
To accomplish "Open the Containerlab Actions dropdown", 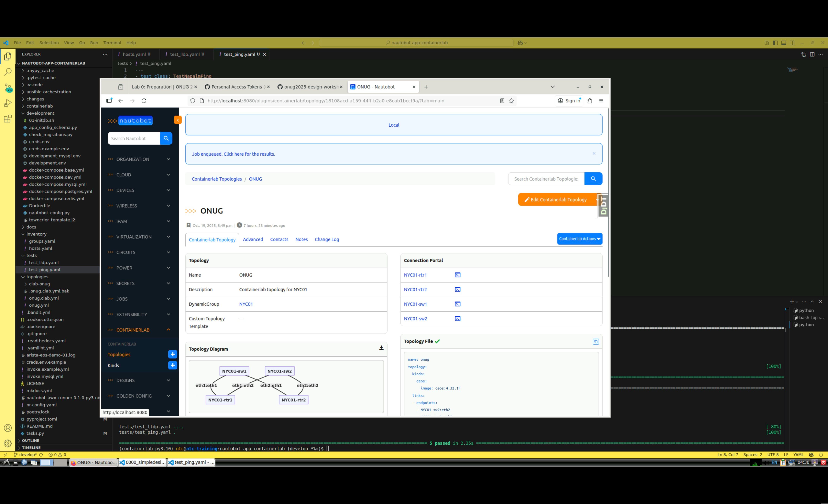I will click(579, 239).
